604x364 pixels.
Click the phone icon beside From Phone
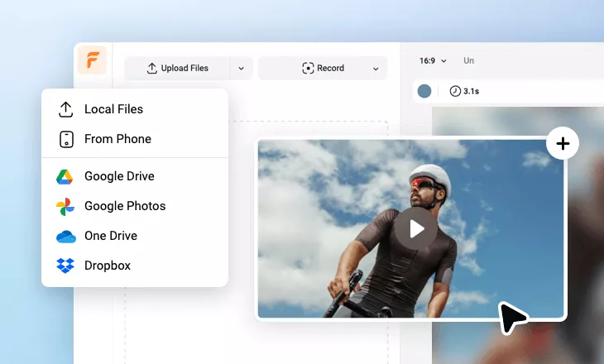click(x=66, y=139)
